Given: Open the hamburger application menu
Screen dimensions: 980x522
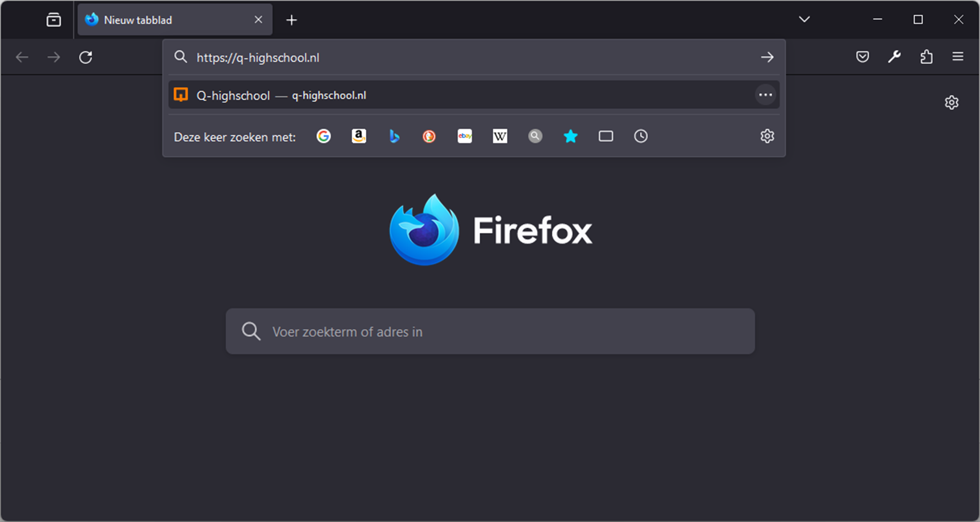Looking at the screenshot, I should pyautogui.click(x=959, y=56).
